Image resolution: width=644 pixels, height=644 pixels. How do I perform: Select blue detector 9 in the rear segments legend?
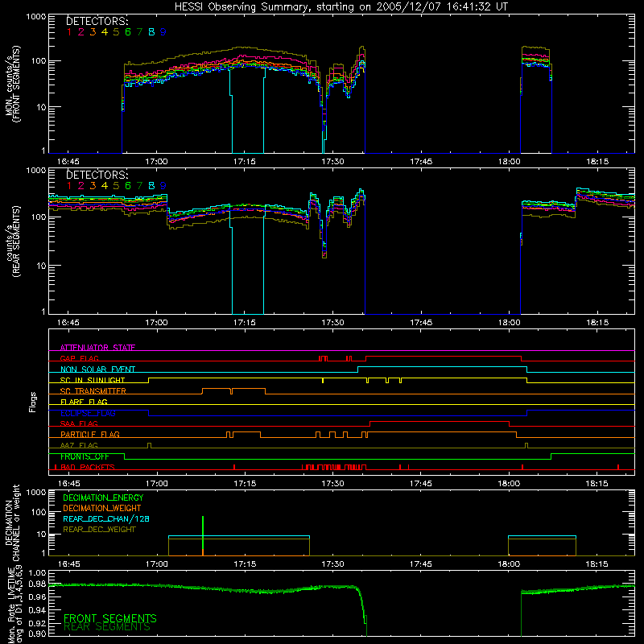(163, 186)
